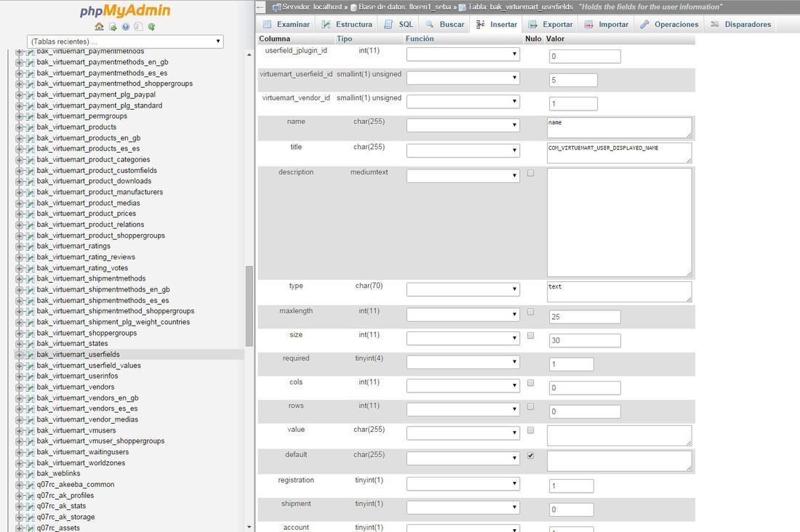
Task: Click table icon beside bak_virtuemart_ratings
Action: (x=30, y=246)
